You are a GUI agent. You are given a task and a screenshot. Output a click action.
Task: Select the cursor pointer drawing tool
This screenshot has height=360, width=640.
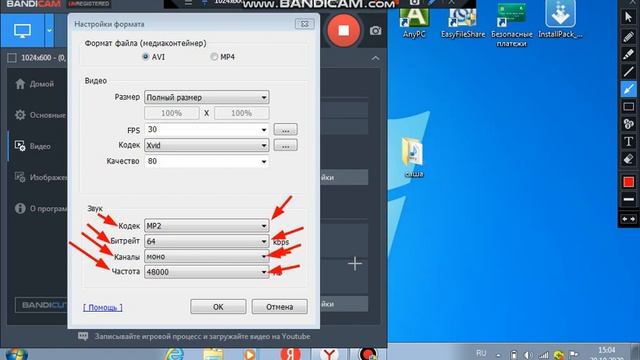click(628, 17)
